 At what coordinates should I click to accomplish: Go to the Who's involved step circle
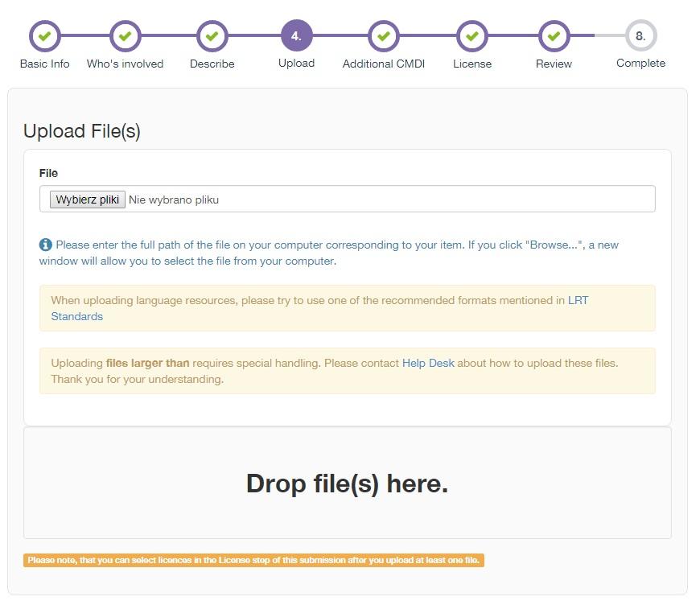tap(125, 36)
